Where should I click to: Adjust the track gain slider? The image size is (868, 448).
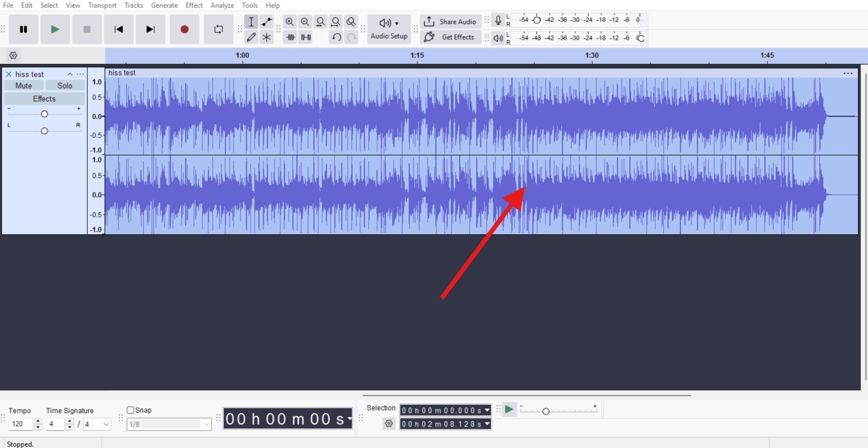(x=44, y=113)
